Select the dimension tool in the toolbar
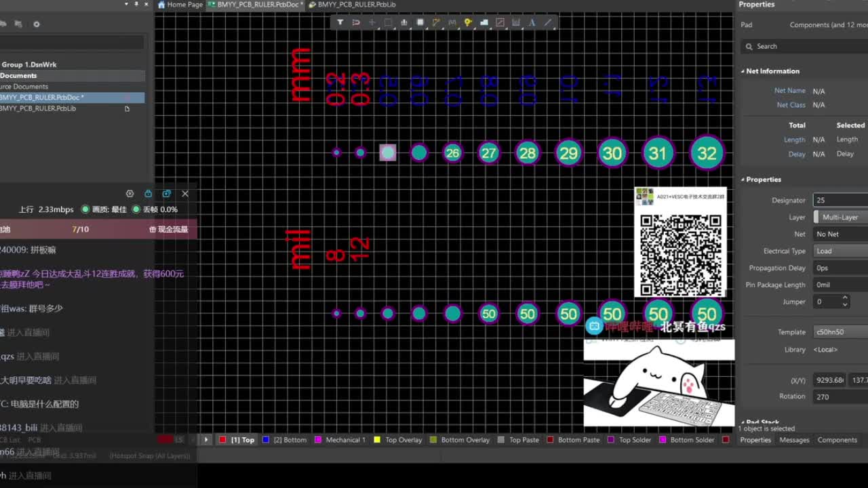This screenshot has width=868, height=488. pyautogui.click(x=516, y=22)
